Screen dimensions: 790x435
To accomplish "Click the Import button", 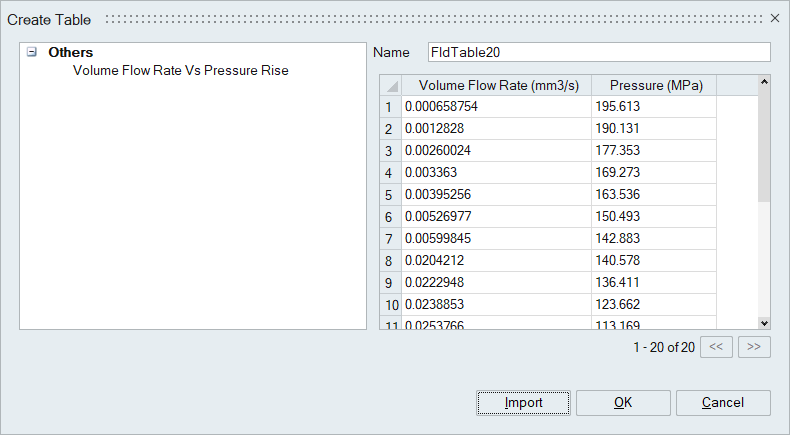I will (x=524, y=403).
